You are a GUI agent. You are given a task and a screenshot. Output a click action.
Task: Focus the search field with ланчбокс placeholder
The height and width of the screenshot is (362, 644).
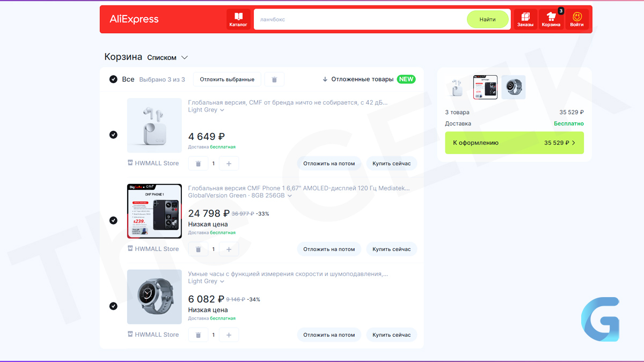[x=360, y=19]
